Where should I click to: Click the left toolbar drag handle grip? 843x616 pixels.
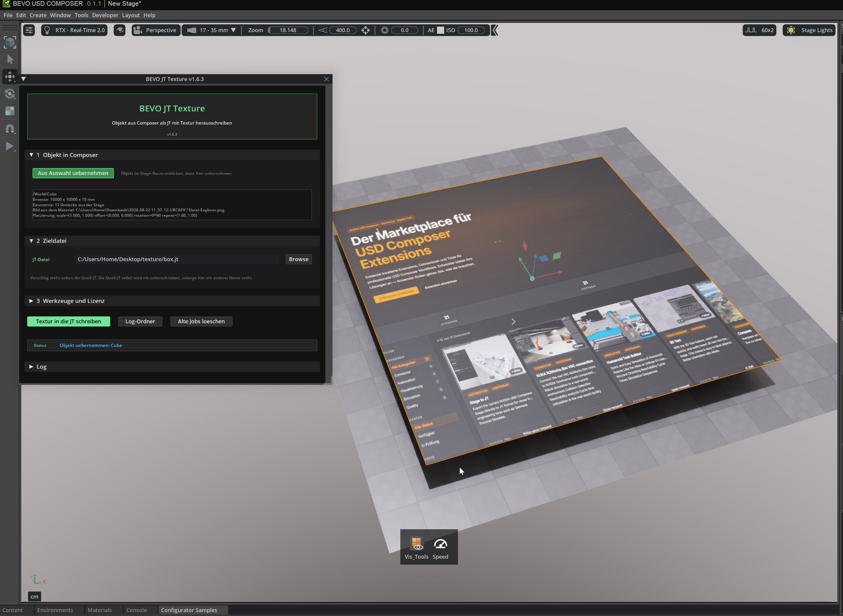tap(10, 27)
